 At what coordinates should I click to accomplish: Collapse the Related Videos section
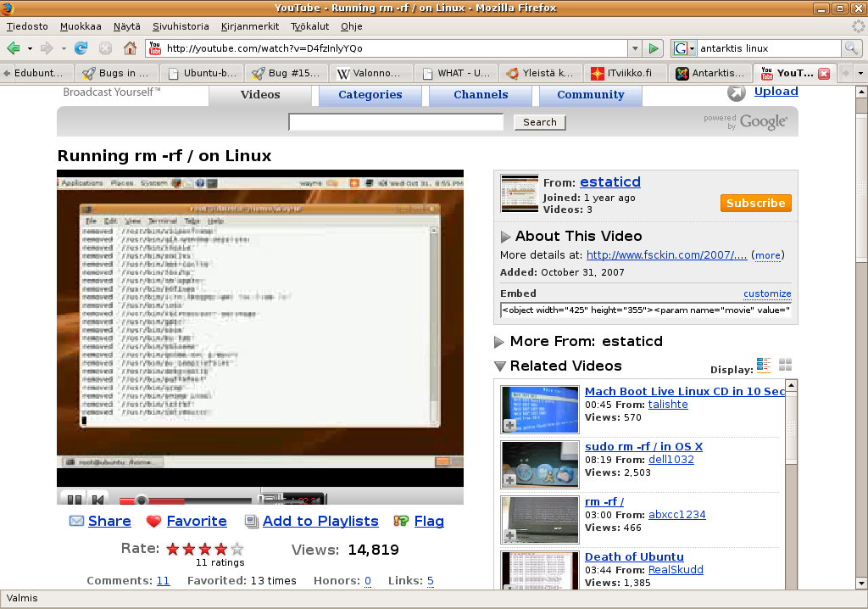point(499,366)
